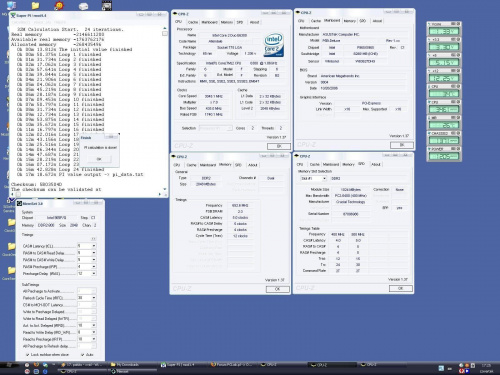
Task: Open CAS# Latency (tCL) dropdown
Action: pyautogui.click(x=94, y=246)
